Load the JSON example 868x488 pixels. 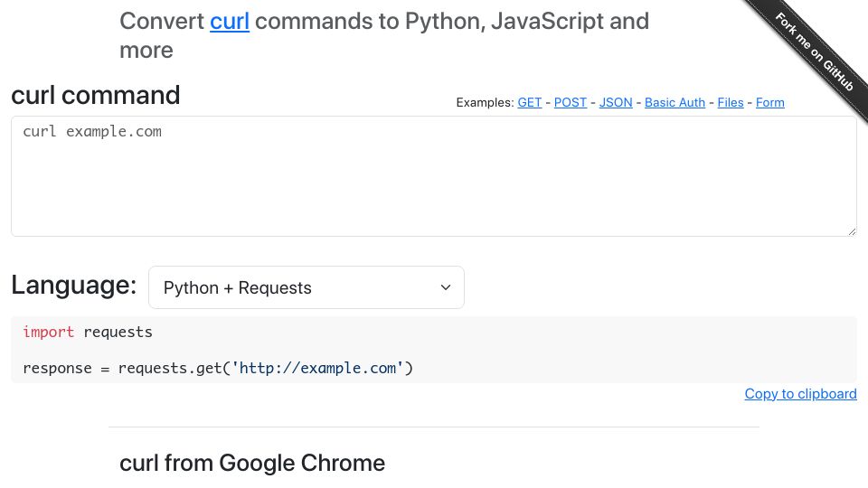coord(616,102)
